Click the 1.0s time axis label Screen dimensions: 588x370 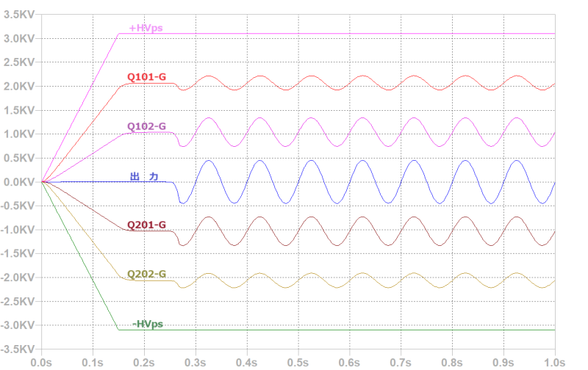pyautogui.click(x=555, y=363)
